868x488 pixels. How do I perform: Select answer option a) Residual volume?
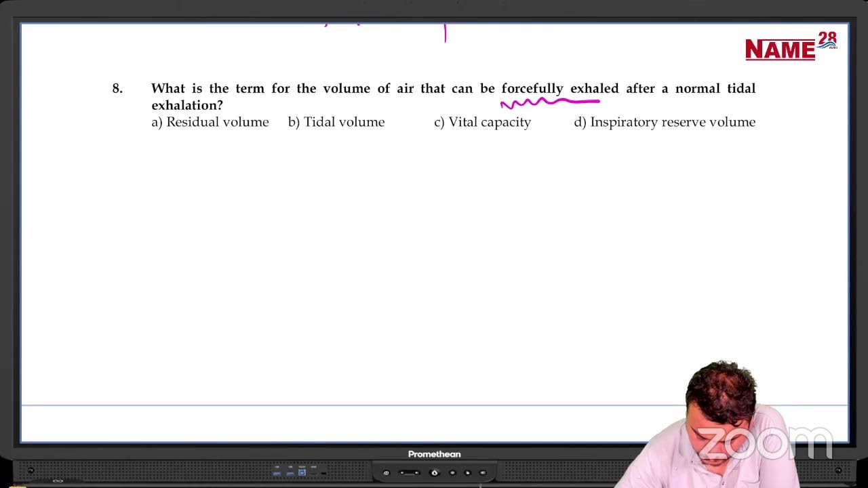pyautogui.click(x=210, y=122)
